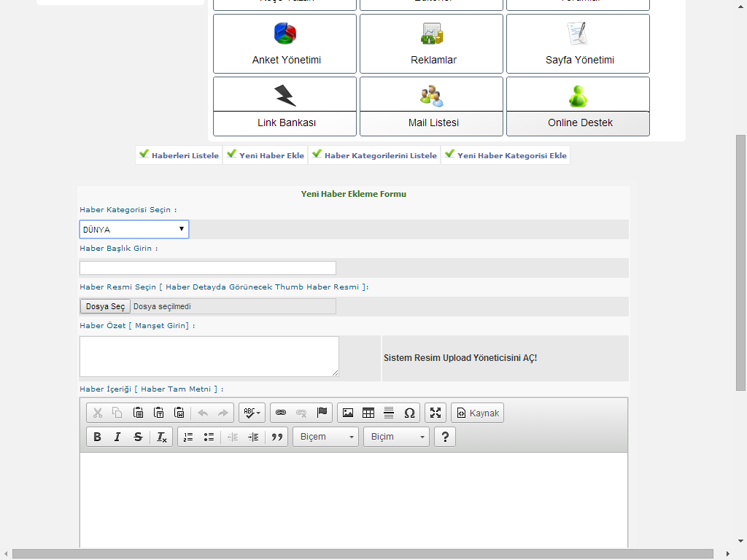The width and height of the screenshot is (747, 560).
Task: Click Paste as plain text icon
Action: (x=158, y=413)
